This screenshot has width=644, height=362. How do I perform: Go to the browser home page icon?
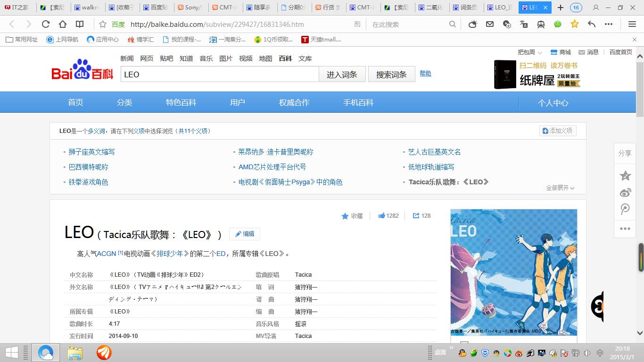(x=63, y=24)
